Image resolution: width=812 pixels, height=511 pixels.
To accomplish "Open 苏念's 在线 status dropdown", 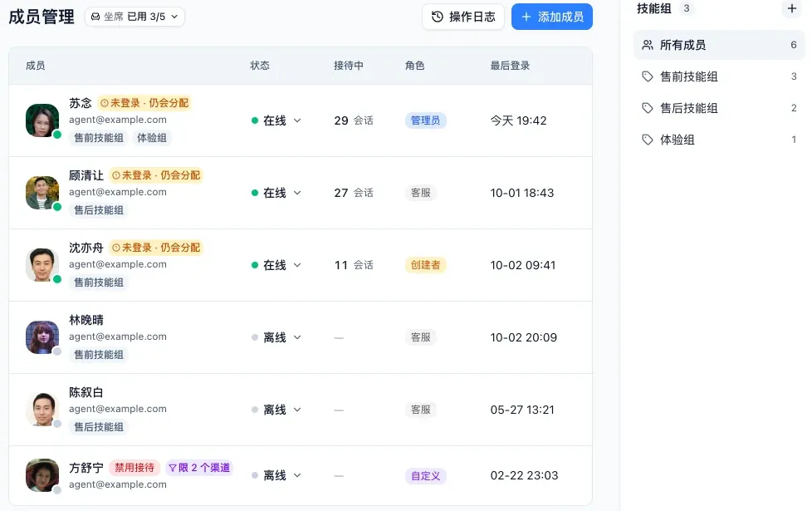I will 276,120.
